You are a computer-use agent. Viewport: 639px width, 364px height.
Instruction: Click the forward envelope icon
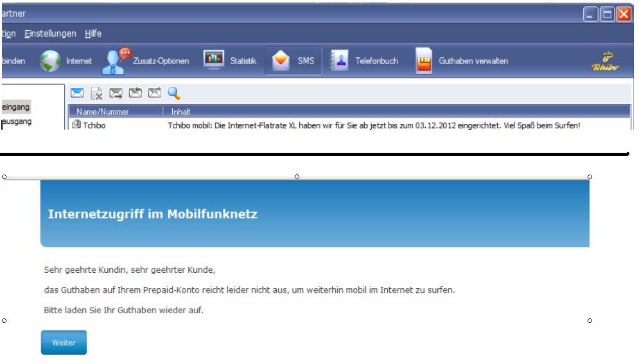155,93
